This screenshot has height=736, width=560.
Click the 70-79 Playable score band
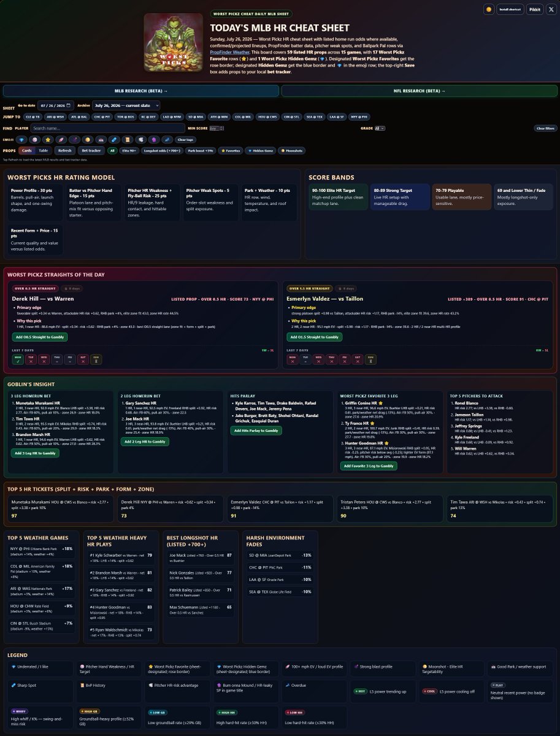(461, 197)
